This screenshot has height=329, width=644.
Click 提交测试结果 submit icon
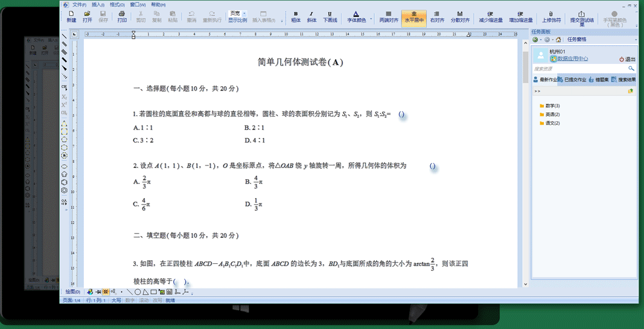581,17
